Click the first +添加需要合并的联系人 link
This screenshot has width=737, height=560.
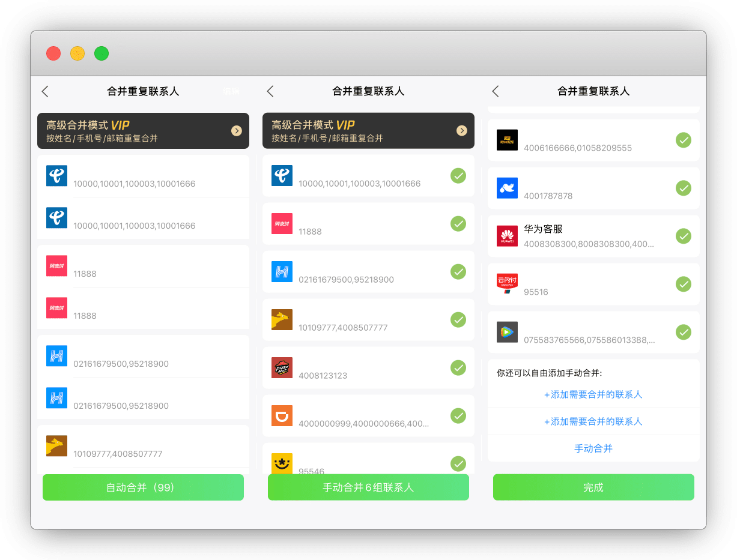pyautogui.click(x=593, y=394)
